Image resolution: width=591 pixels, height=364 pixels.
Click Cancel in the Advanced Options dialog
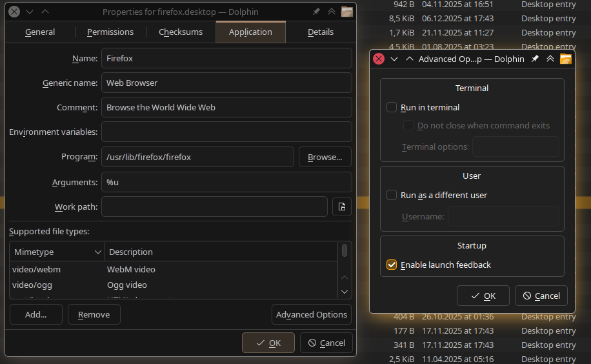[x=541, y=296]
